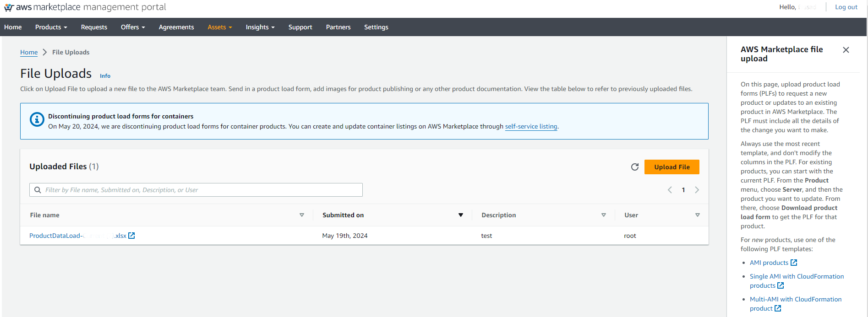The image size is (868, 317).
Task: Sort table by User column arrow
Action: (698, 215)
